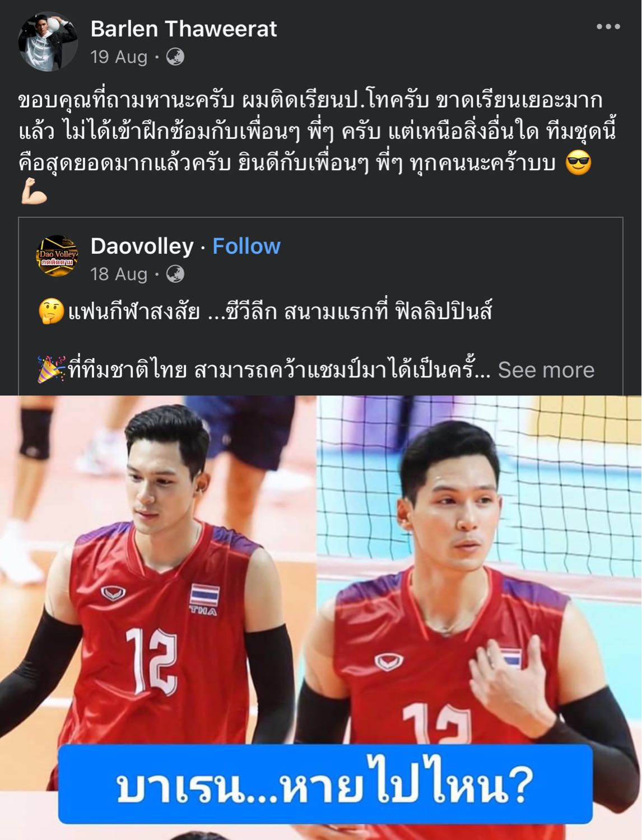This screenshot has width=642, height=840.
Task: Click the 18 Aug shared post timestamp
Action: coord(119,274)
